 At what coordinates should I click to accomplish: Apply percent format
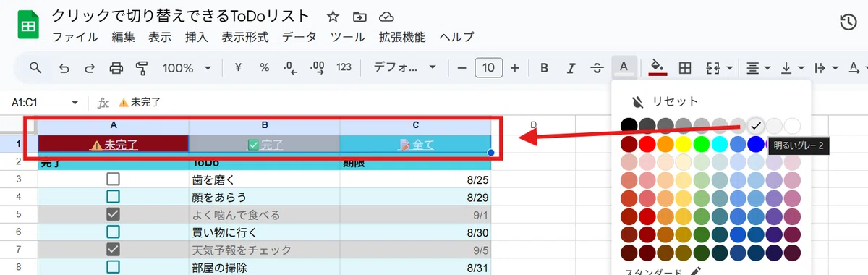(x=264, y=67)
